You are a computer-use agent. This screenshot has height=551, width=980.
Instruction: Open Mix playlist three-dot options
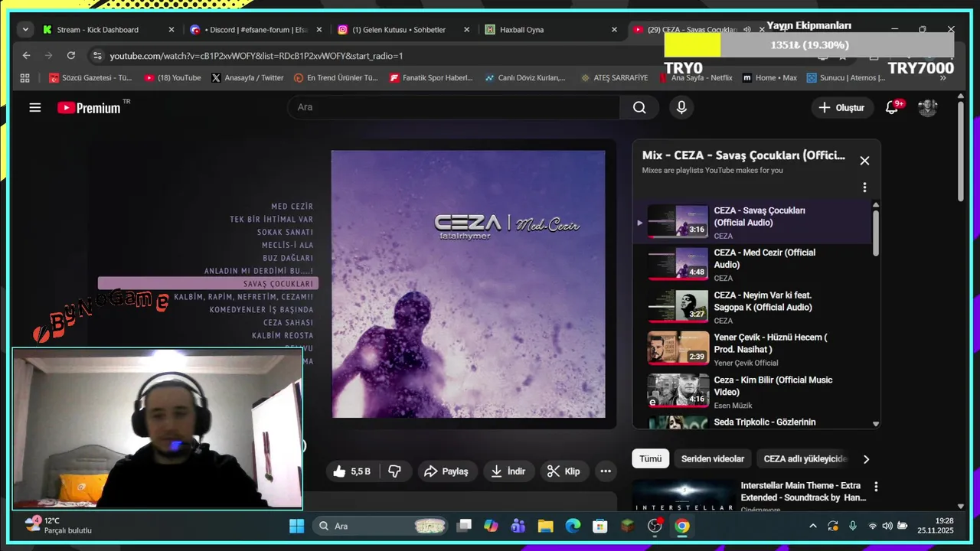click(864, 187)
